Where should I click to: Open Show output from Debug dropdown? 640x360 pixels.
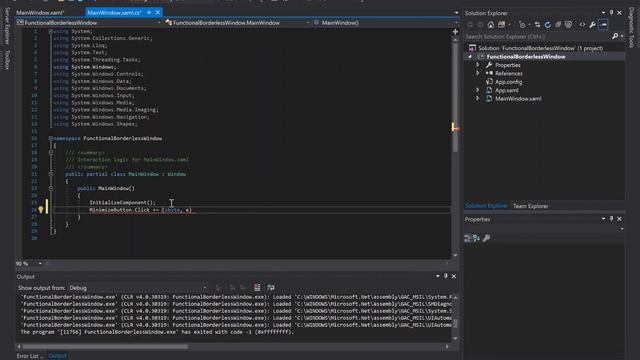[138, 288]
